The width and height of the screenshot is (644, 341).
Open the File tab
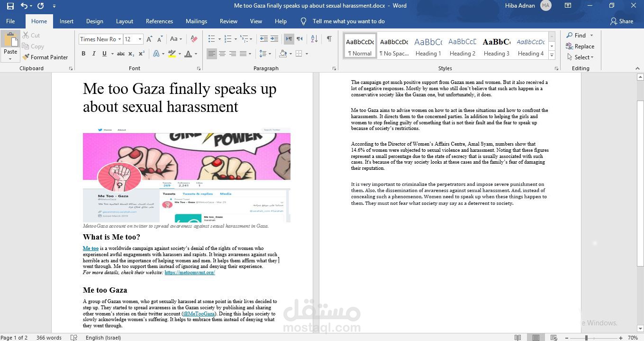tap(10, 21)
